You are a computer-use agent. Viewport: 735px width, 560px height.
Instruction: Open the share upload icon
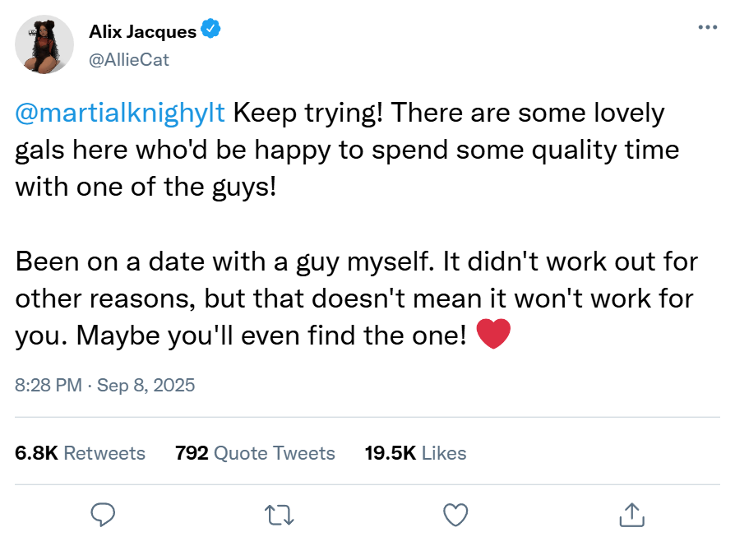[x=631, y=515]
